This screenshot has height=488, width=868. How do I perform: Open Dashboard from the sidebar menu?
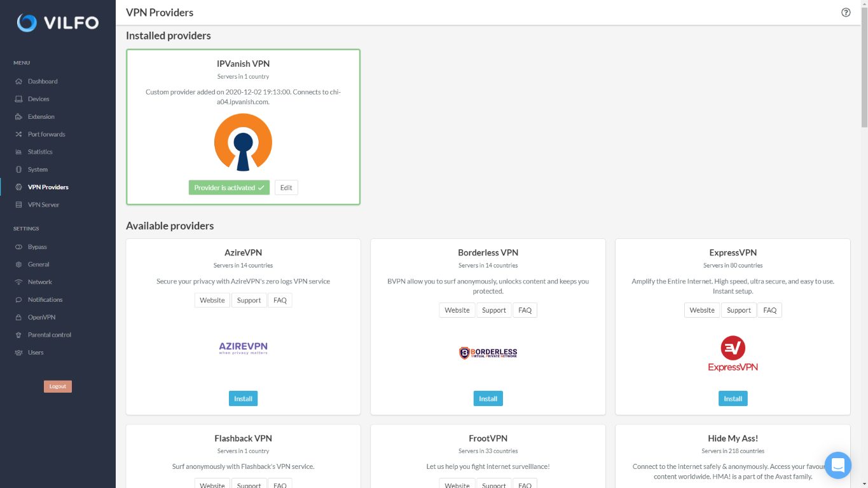pyautogui.click(x=43, y=81)
